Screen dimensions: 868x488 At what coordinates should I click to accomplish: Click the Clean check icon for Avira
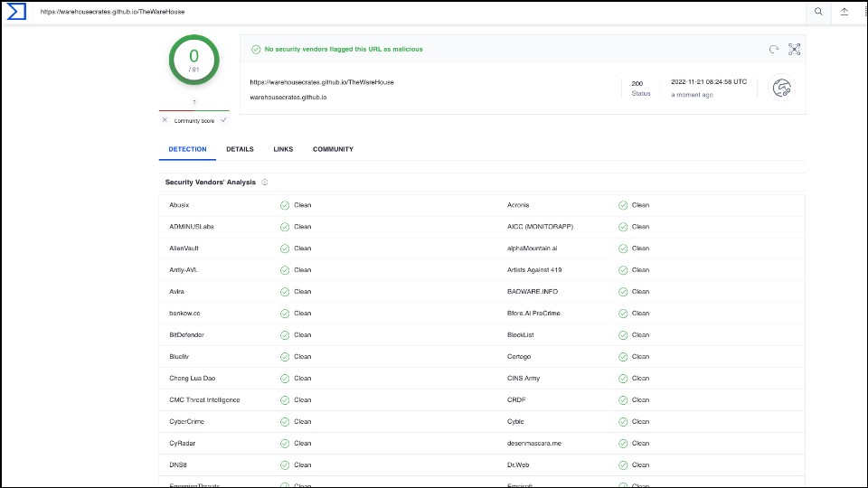(x=285, y=292)
